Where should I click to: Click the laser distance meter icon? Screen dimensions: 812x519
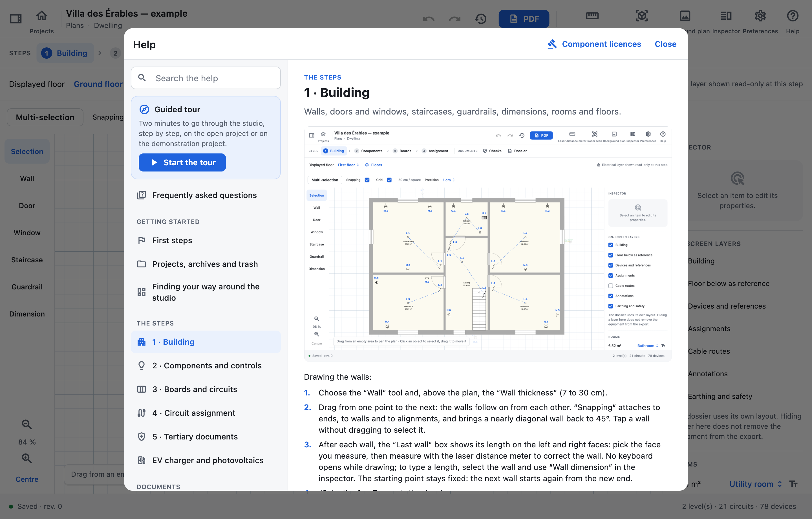click(x=592, y=16)
